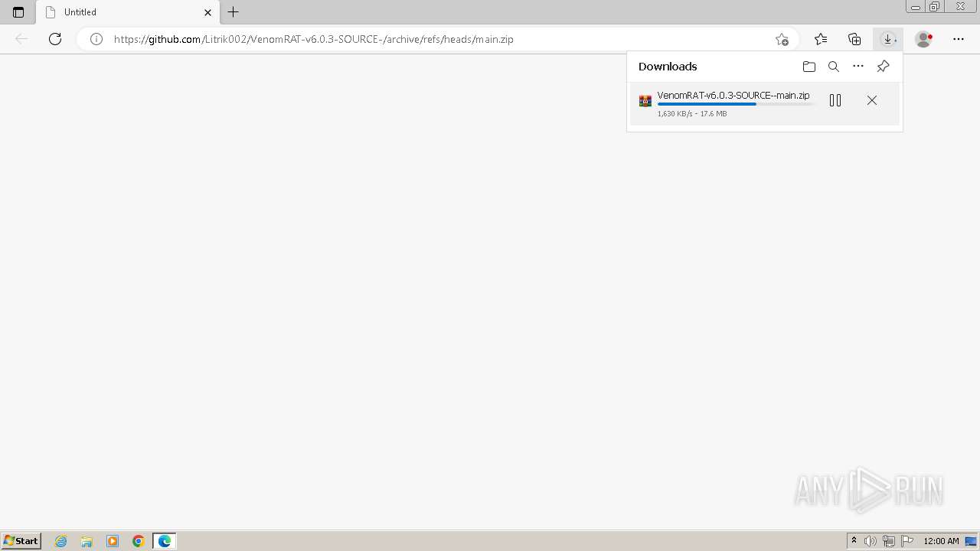Open File Explorer from taskbar
This screenshot has height=551, width=980.
(x=87, y=541)
